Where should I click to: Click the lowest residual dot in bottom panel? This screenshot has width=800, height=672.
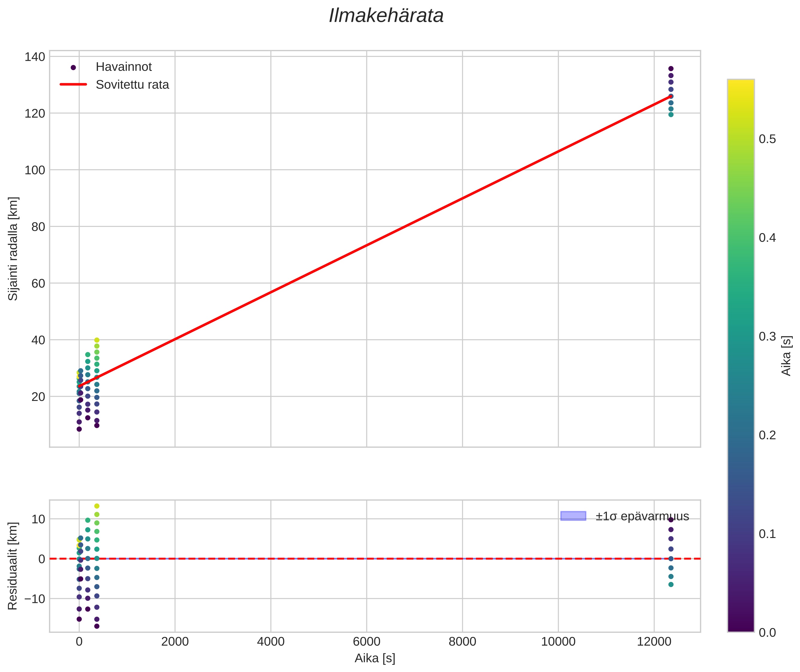pyautogui.click(x=97, y=626)
